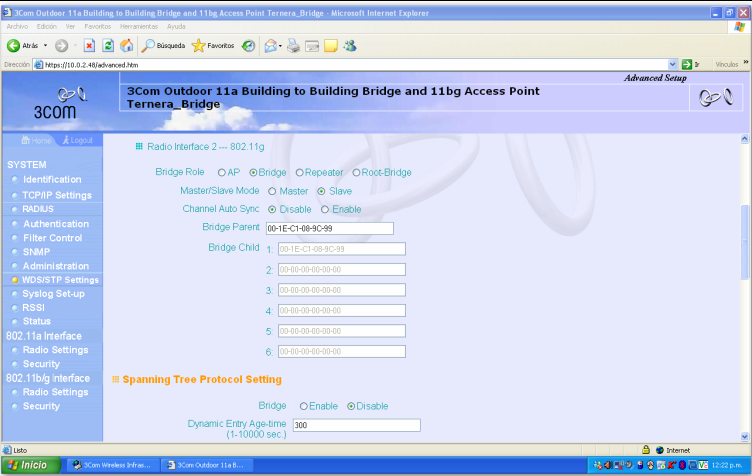Click the Refresh page icon
The height and width of the screenshot is (476, 752).
pyautogui.click(x=108, y=46)
